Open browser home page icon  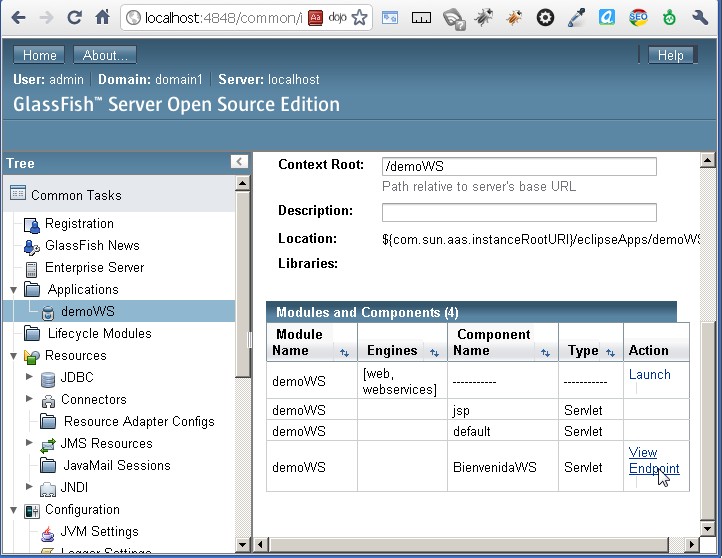click(103, 17)
